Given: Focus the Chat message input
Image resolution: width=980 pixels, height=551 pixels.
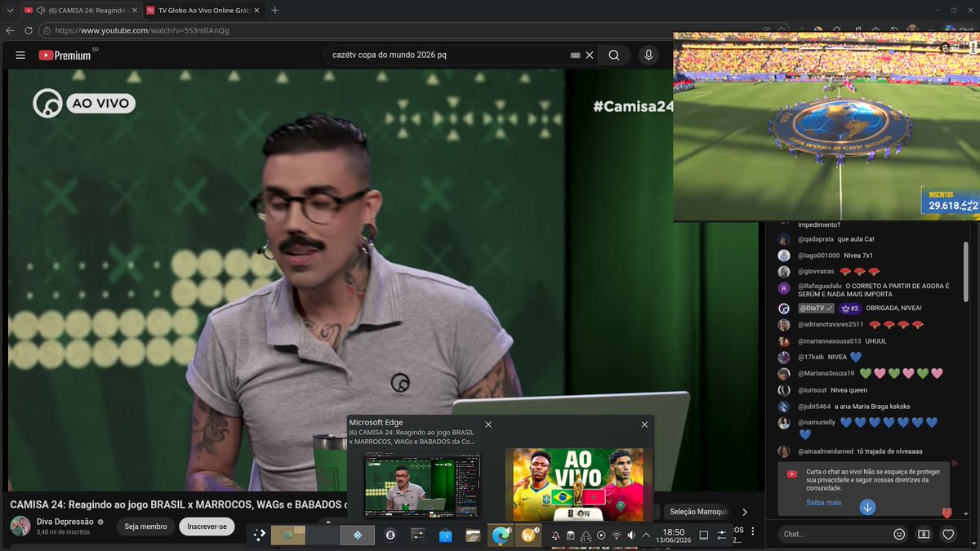Looking at the screenshot, I should [x=831, y=534].
